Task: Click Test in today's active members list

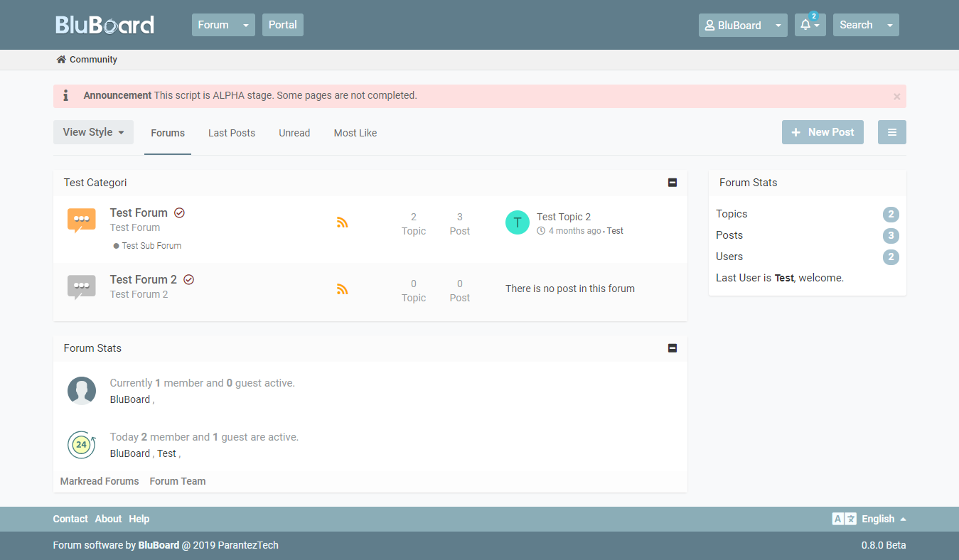Action: point(166,453)
